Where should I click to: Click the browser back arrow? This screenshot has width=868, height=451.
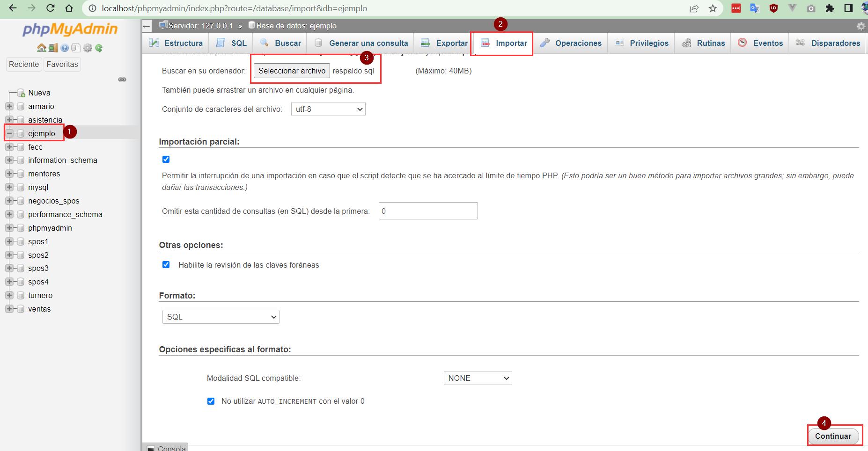point(13,8)
